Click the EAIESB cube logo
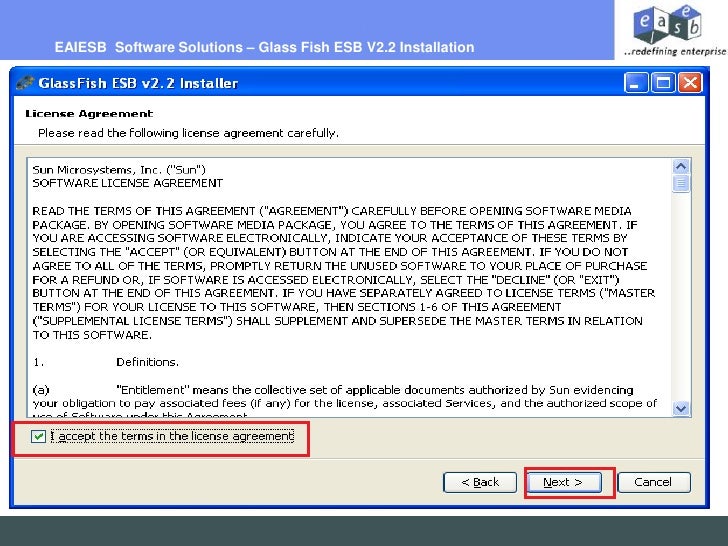 tap(667, 24)
